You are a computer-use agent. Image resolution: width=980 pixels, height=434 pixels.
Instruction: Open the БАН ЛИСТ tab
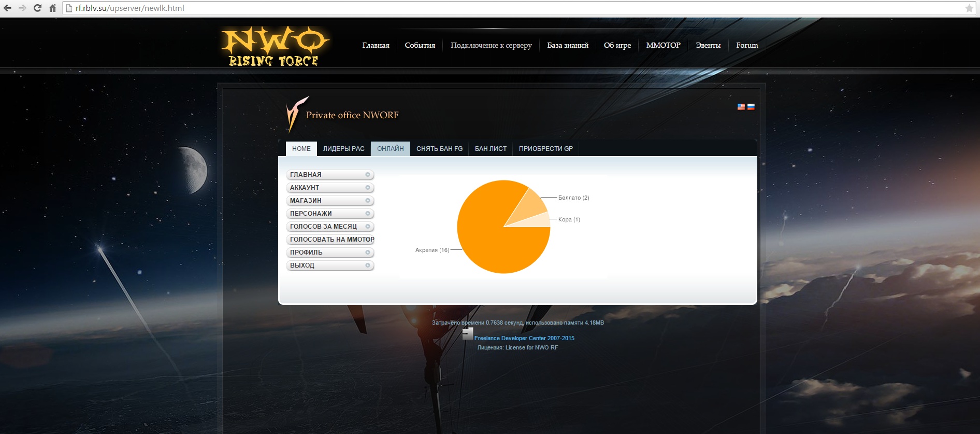491,149
